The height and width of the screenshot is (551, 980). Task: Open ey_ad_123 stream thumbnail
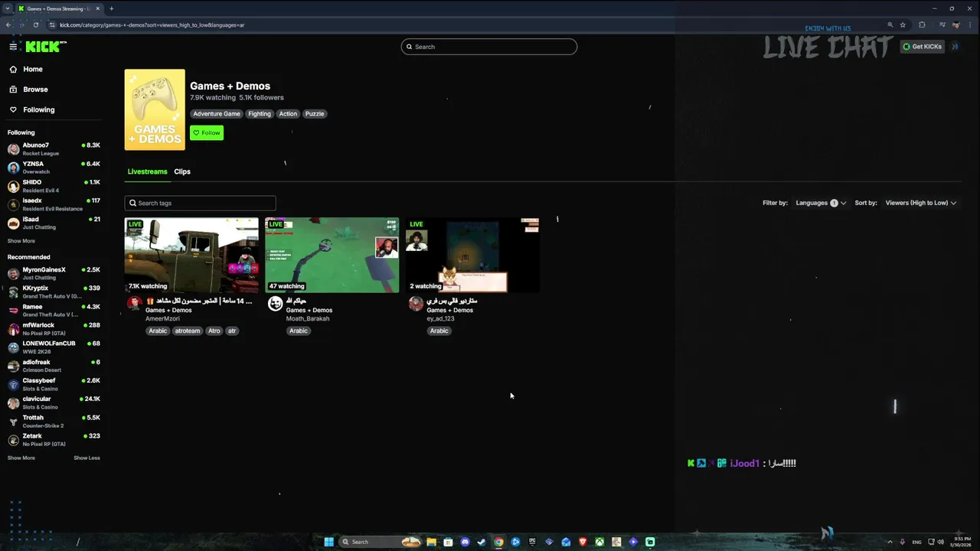472,255
